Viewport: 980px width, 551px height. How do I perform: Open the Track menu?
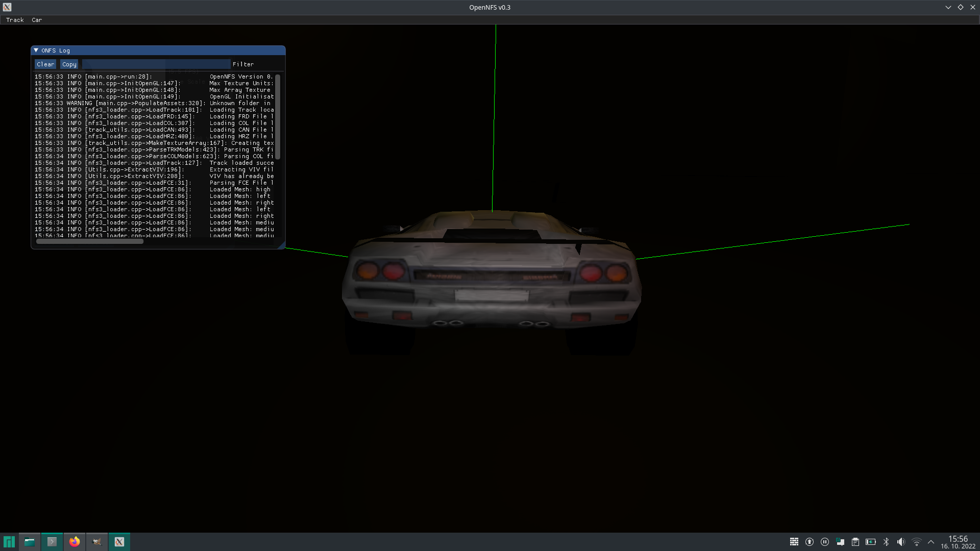15,20
